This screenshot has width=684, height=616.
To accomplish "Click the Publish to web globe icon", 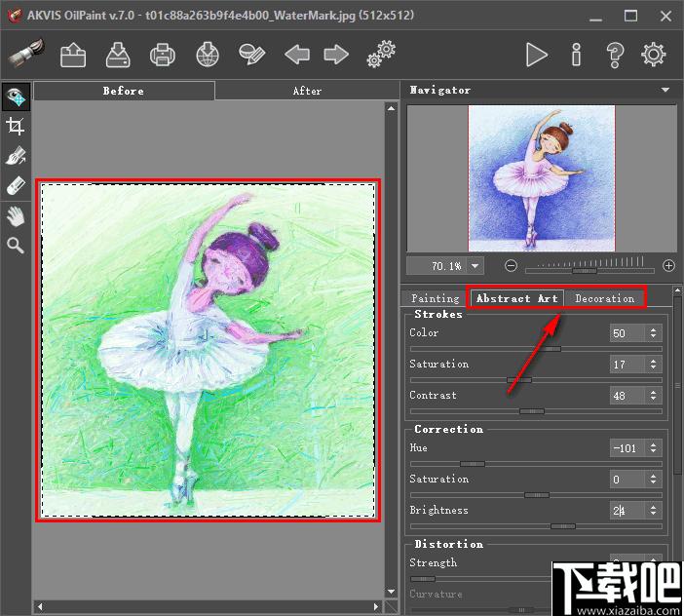I will [208, 55].
